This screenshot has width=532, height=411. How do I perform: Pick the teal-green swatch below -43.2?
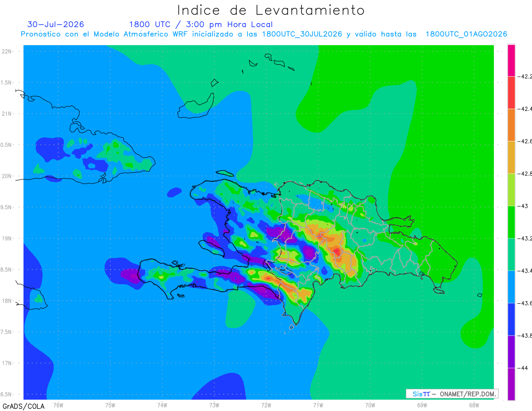coord(511,254)
